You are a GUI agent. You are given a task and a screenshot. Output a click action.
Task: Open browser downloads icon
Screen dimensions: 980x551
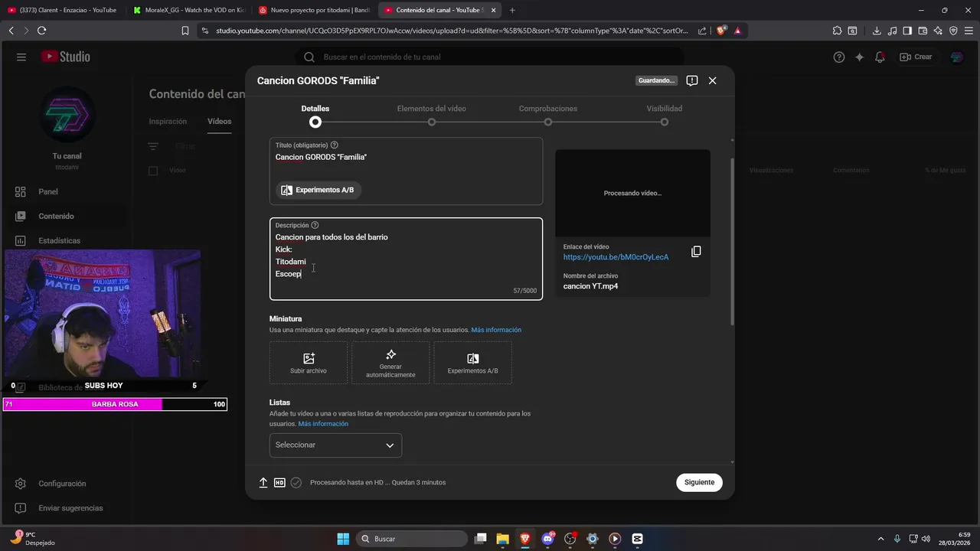point(877,31)
